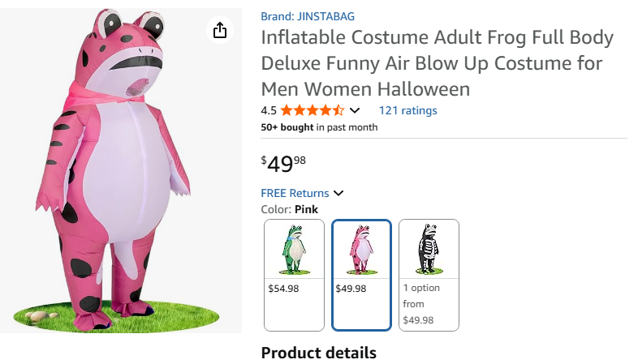Viewport: 638px width, 364px height.
Task: Click the 4.5 rating number
Action: coord(269,110)
